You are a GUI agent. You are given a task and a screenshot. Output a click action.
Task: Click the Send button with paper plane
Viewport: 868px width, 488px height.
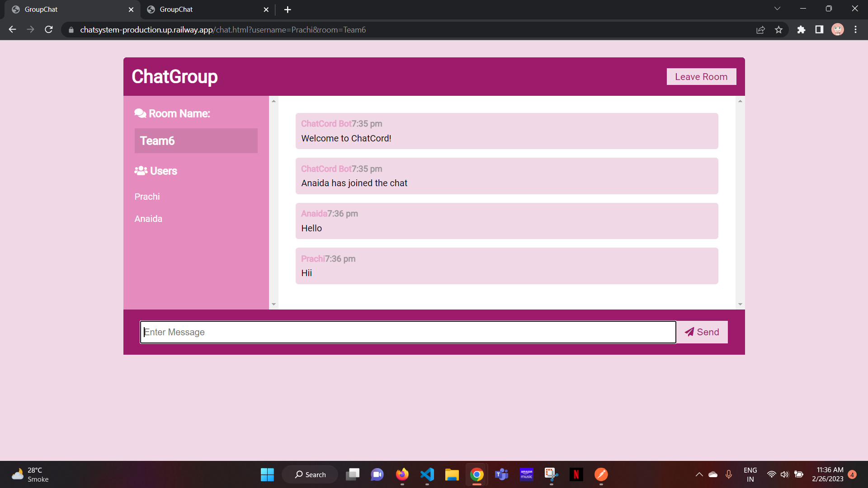click(702, 332)
